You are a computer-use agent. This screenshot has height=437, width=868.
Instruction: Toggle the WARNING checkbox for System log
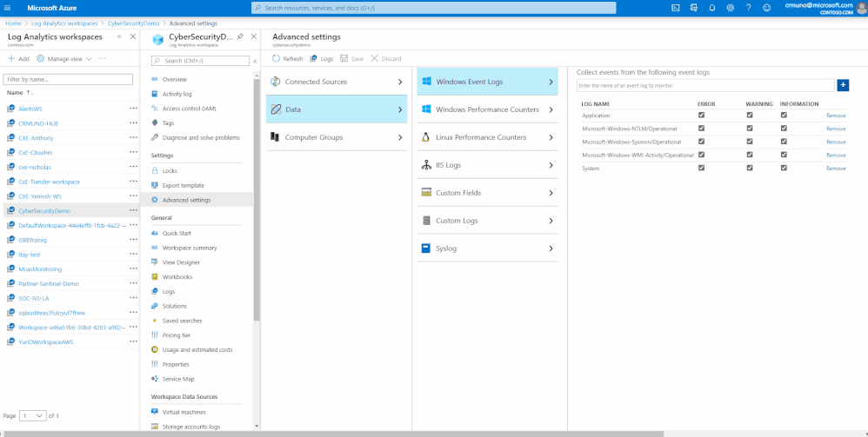750,168
